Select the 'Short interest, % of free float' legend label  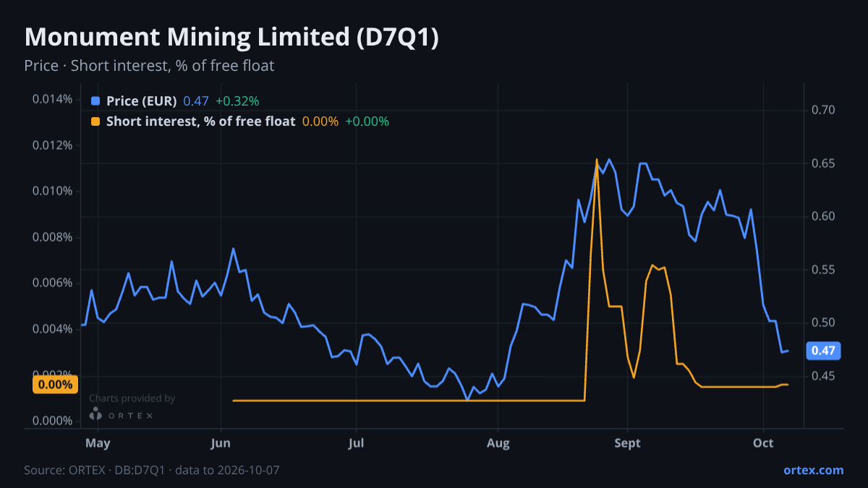(200, 121)
